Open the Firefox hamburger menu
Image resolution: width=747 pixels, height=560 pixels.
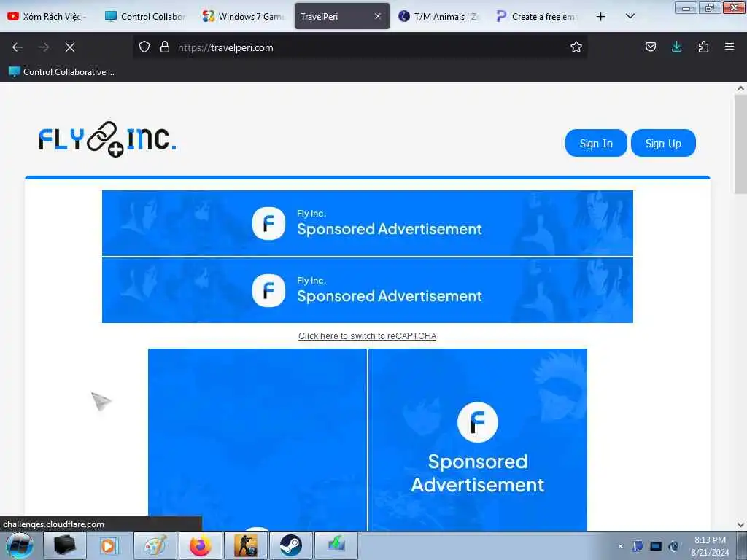click(x=729, y=47)
